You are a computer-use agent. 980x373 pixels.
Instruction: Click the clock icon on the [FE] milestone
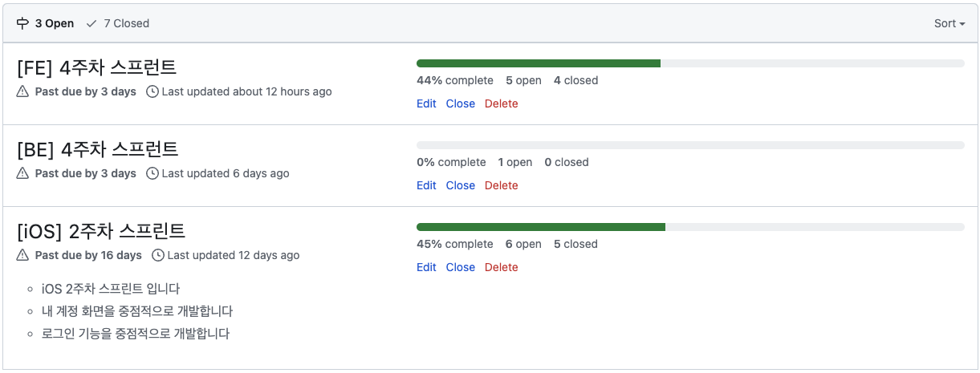(x=152, y=91)
